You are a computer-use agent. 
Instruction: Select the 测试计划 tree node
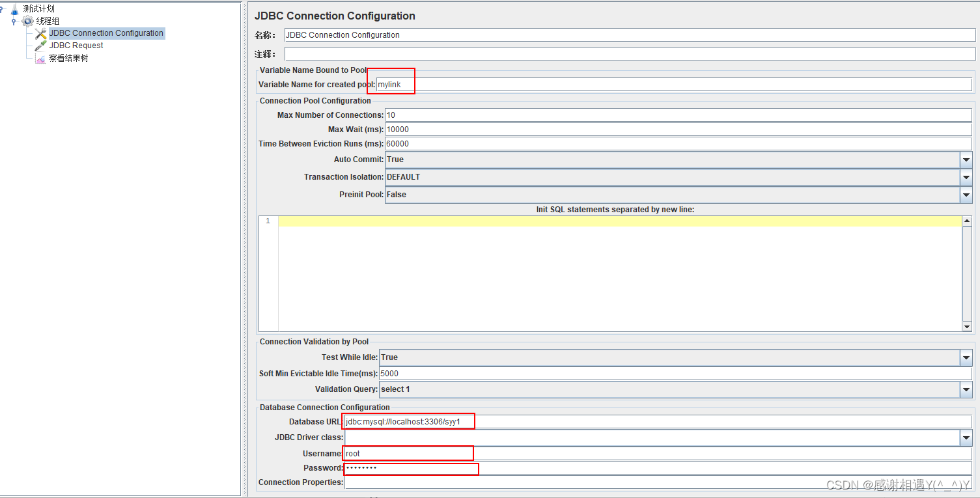(39, 9)
